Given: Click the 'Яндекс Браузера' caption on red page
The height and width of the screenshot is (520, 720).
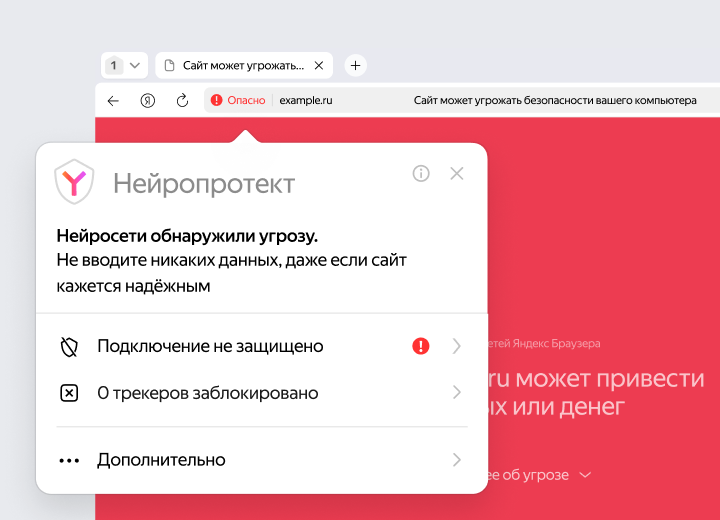Looking at the screenshot, I should pos(557,343).
